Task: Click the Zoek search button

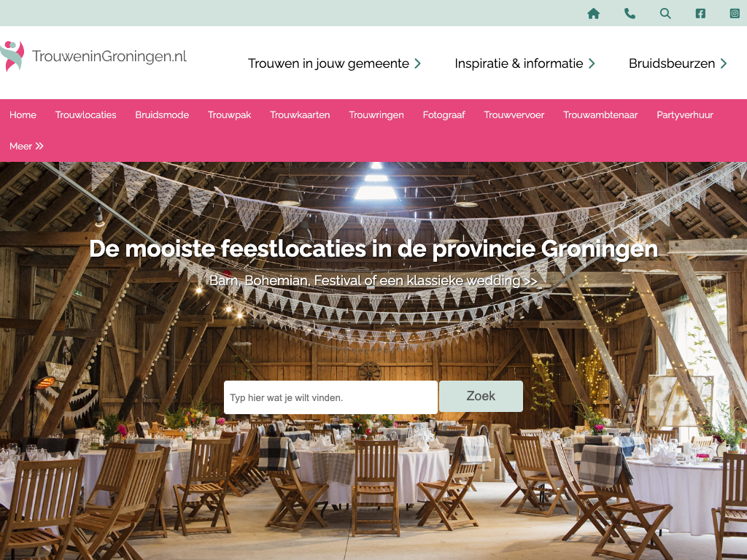Action: (481, 396)
